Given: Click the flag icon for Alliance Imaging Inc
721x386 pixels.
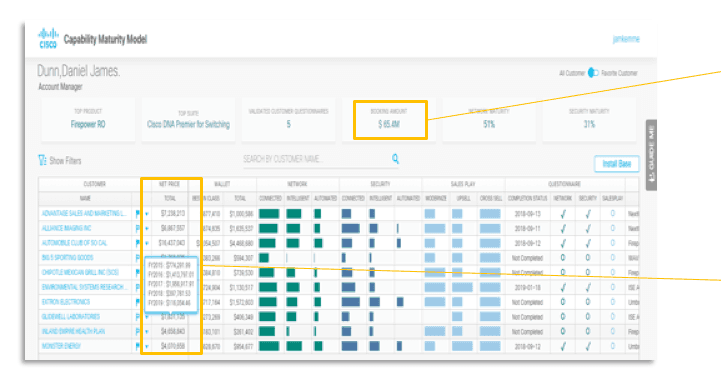Looking at the screenshot, I should tap(138, 228).
